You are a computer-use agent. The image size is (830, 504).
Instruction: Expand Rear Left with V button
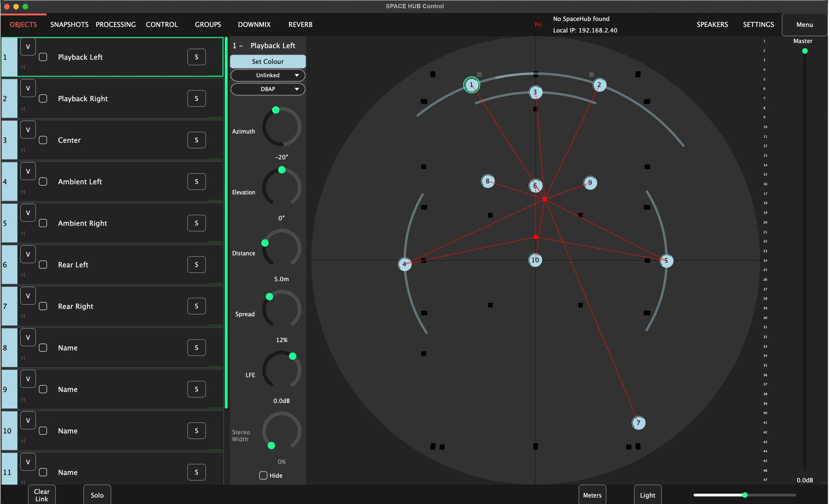tap(28, 254)
